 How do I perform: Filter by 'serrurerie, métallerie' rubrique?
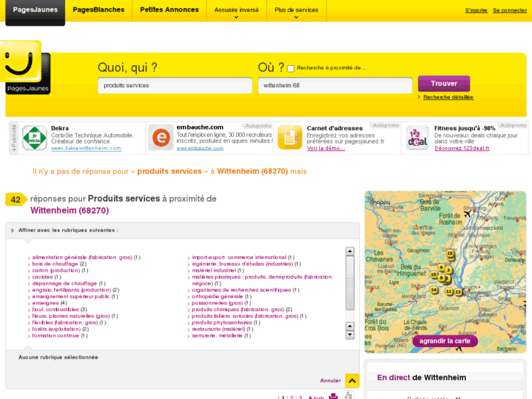pos(217,335)
